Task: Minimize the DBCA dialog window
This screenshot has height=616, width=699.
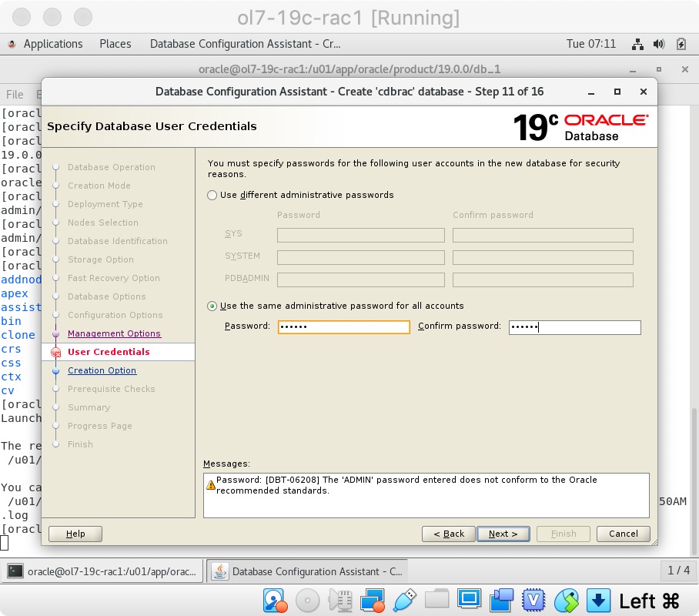Action: tap(591, 92)
